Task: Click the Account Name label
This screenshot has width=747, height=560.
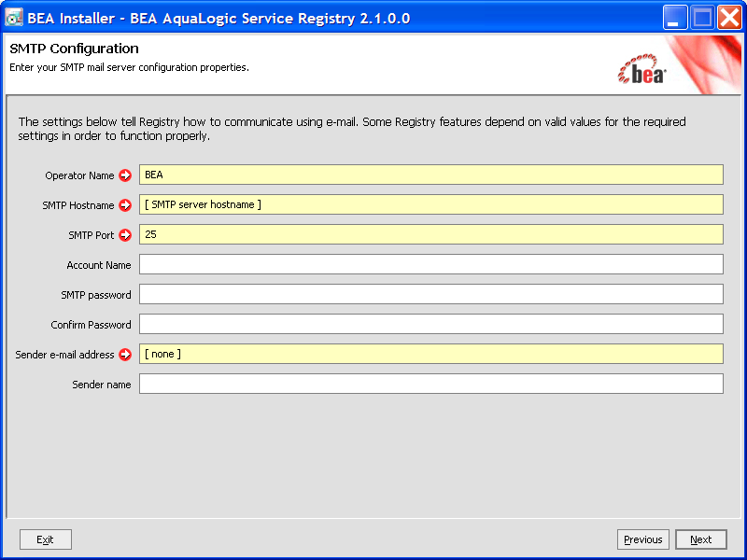Action: tap(99, 265)
